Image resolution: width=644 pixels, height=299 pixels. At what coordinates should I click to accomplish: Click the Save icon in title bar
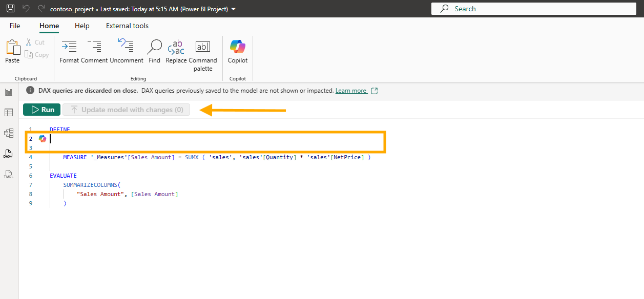(x=10, y=9)
